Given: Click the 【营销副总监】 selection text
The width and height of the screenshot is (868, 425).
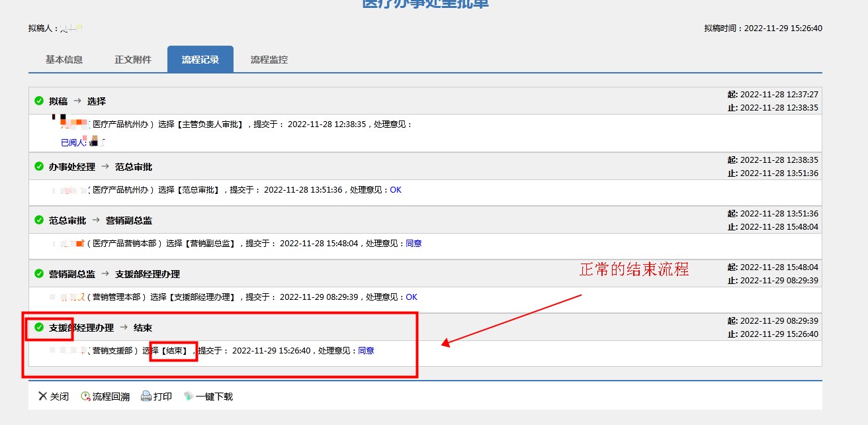Looking at the screenshot, I should coord(210,244).
